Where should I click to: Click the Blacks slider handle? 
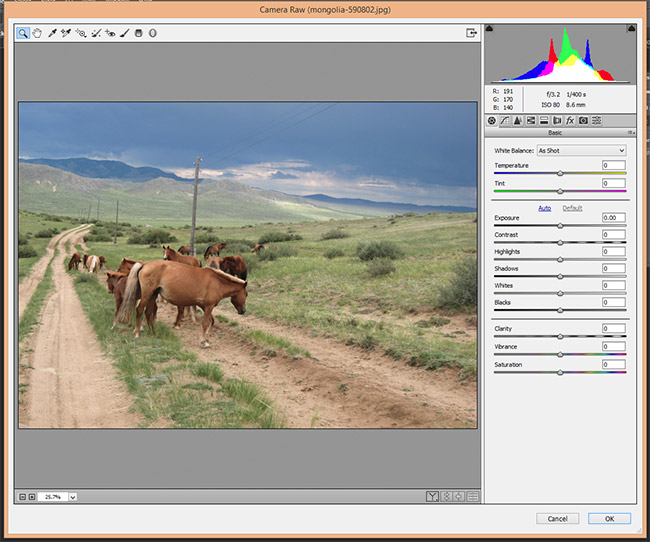[x=560, y=310]
